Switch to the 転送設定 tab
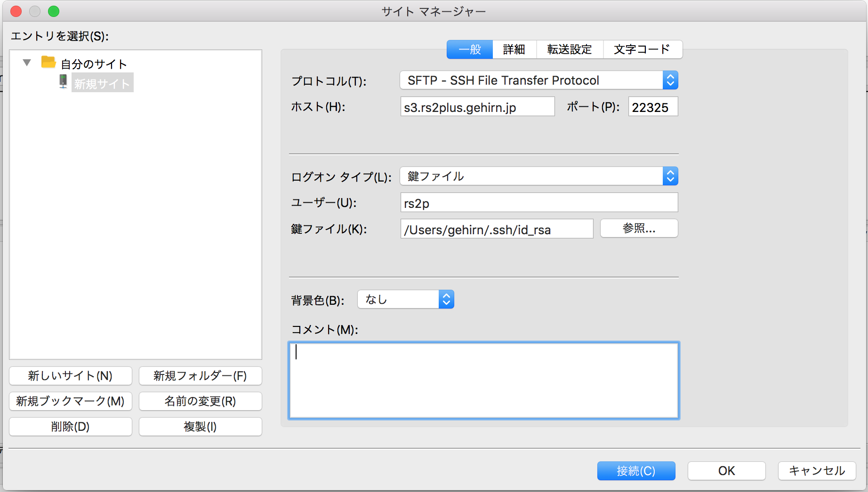The width and height of the screenshot is (868, 492). (x=569, y=49)
